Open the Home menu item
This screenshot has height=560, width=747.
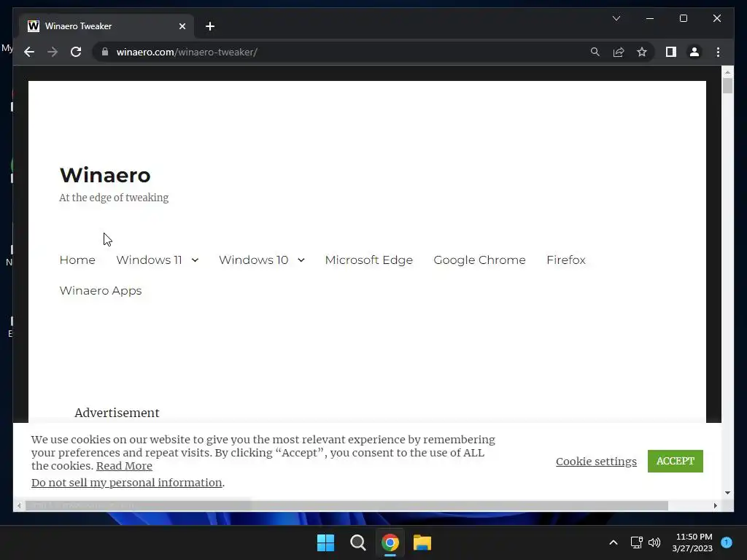point(77,260)
